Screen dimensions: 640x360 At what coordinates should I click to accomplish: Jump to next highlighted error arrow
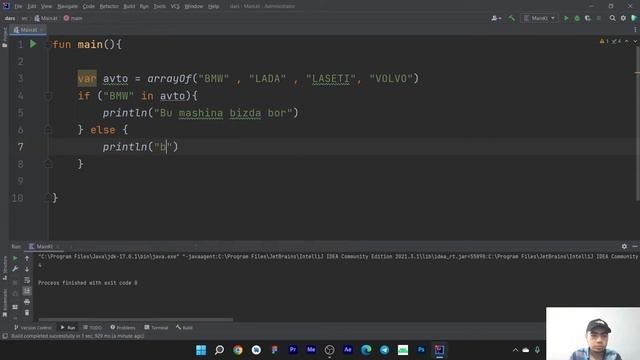click(x=635, y=41)
